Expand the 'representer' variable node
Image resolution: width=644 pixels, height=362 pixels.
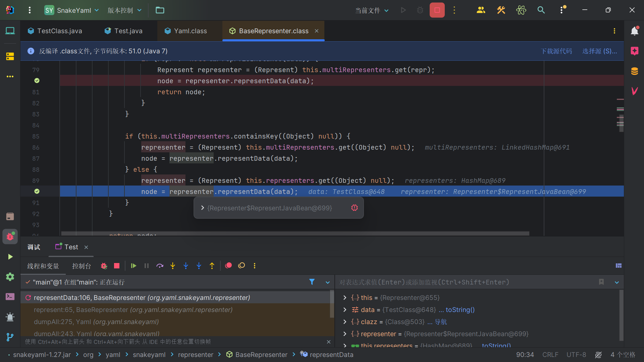[345, 334]
